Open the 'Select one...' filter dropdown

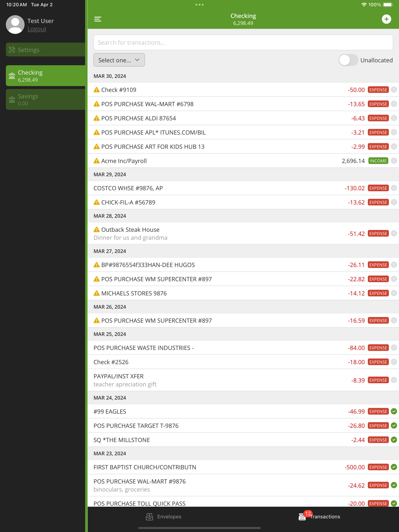[119, 60]
